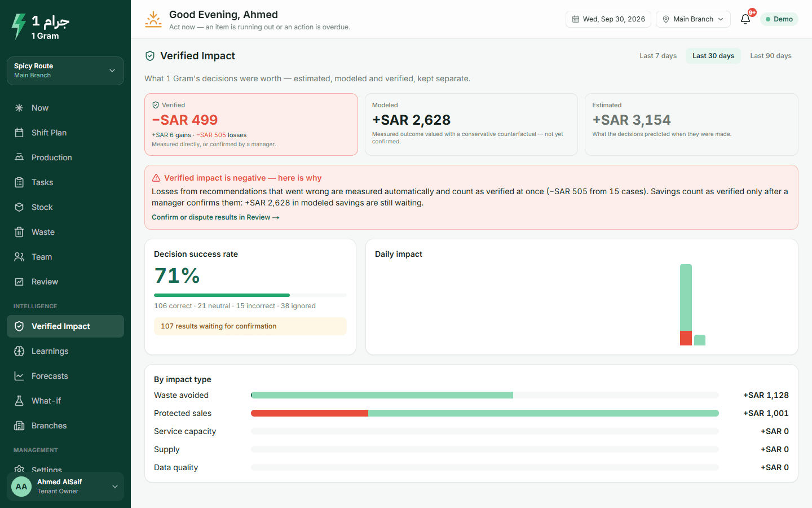Screen dimensions: 812x508
Task: Click the Now asterisk icon in sidebar
Action: 19,108
